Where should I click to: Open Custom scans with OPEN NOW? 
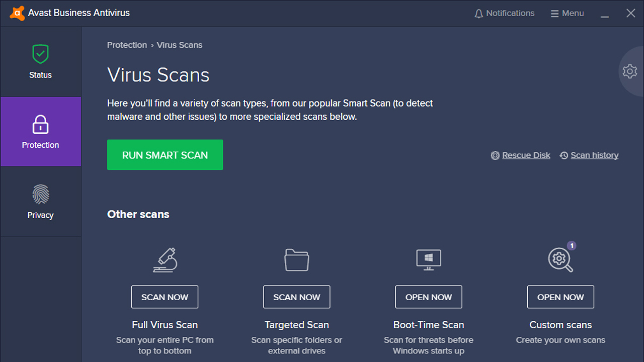[560, 297]
